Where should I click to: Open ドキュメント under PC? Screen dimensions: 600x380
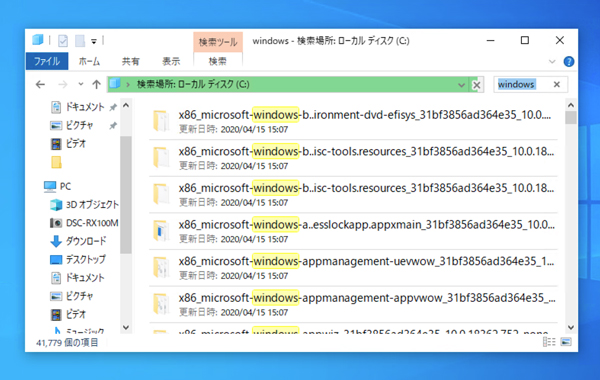click(78, 277)
